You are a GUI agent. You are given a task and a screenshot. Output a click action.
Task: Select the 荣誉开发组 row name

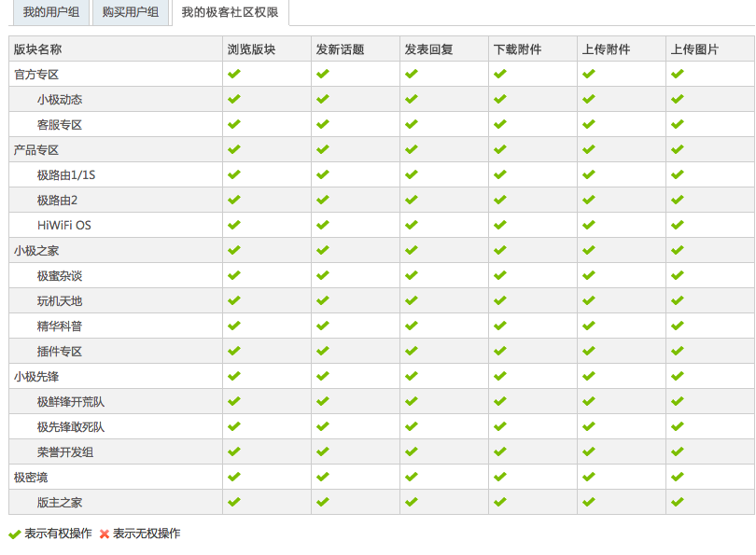65,452
